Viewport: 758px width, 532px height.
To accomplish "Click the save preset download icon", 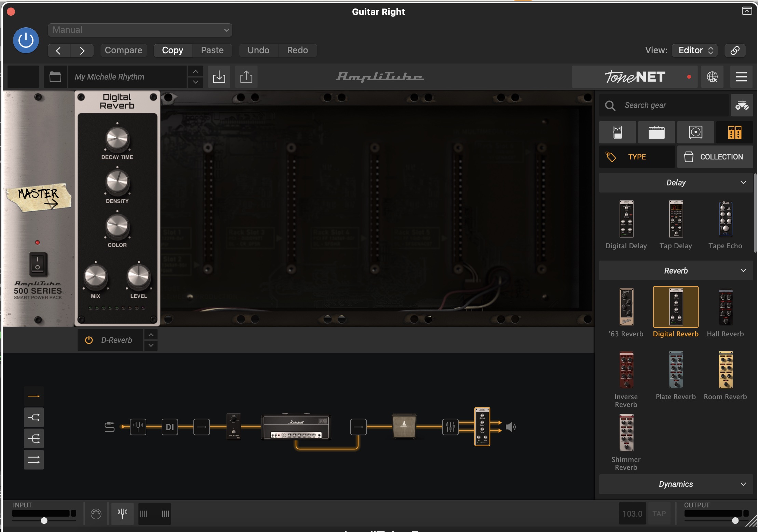I will 219,77.
